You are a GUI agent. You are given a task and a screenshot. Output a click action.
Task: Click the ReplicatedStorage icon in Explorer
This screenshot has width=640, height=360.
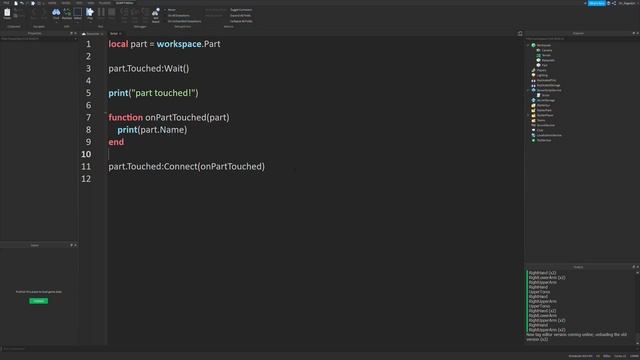(x=533, y=85)
